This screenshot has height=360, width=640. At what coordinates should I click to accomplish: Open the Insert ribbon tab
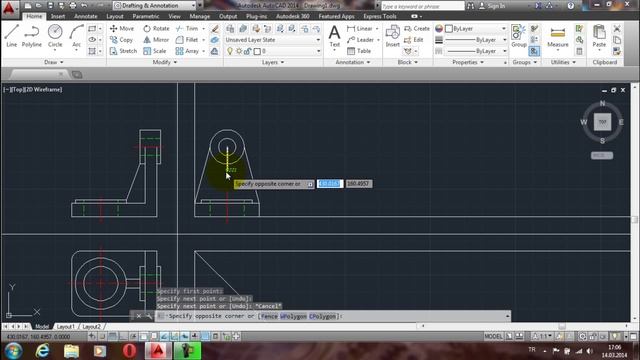coord(58,16)
